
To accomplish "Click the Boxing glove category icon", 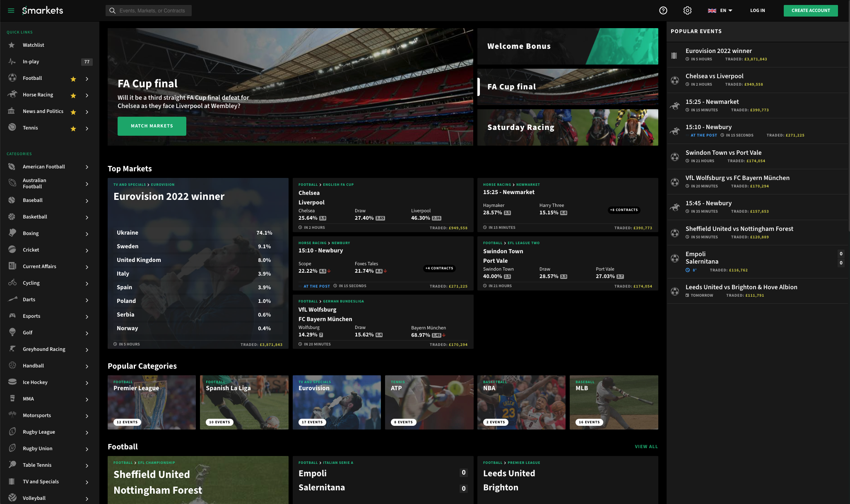I will pos(12,233).
